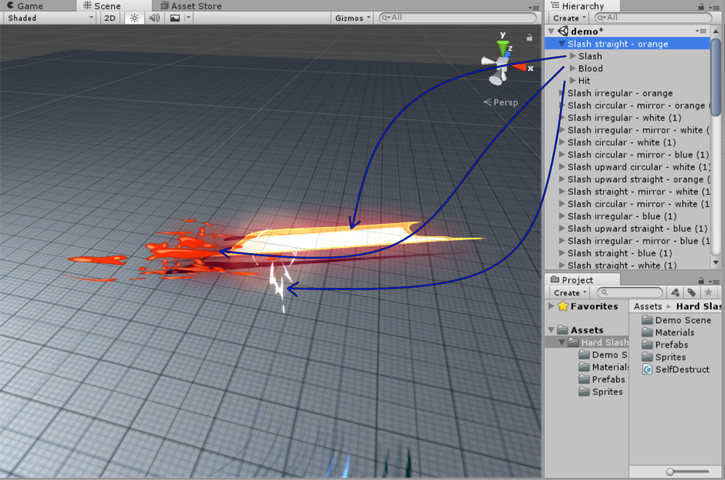The image size is (725, 480).
Task: Open Hierarchy Create dropdown
Action: pos(569,18)
